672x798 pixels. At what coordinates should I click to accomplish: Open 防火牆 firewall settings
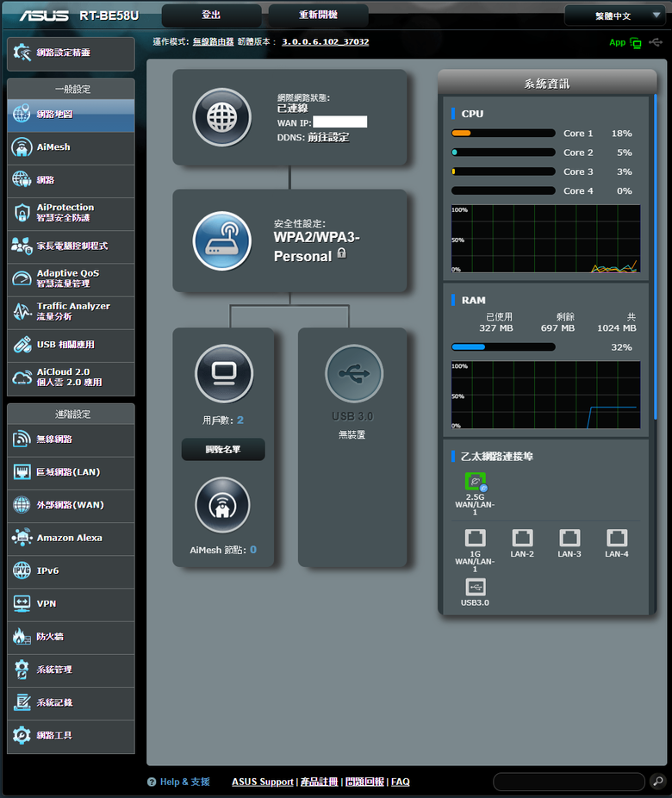(x=71, y=637)
